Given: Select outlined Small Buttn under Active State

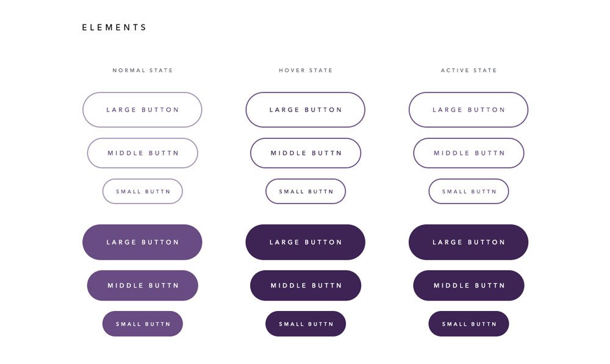Looking at the screenshot, I should (x=468, y=191).
